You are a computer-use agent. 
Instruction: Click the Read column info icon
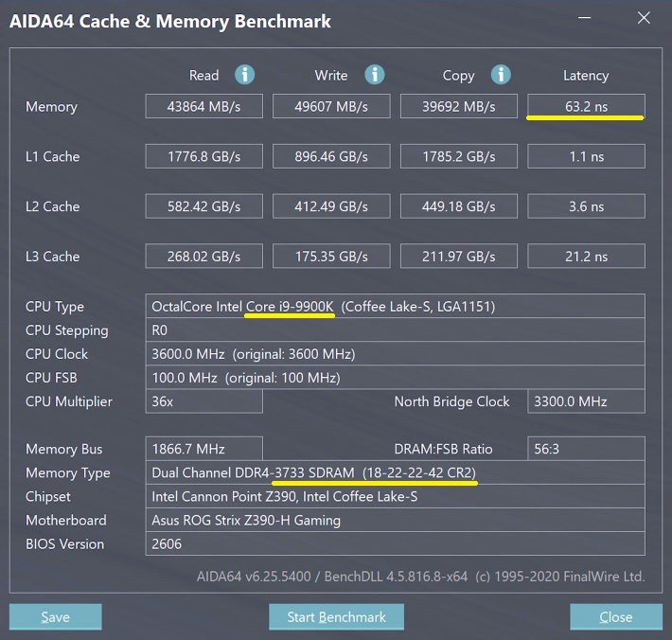pyautogui.click(x=245, y=75)
